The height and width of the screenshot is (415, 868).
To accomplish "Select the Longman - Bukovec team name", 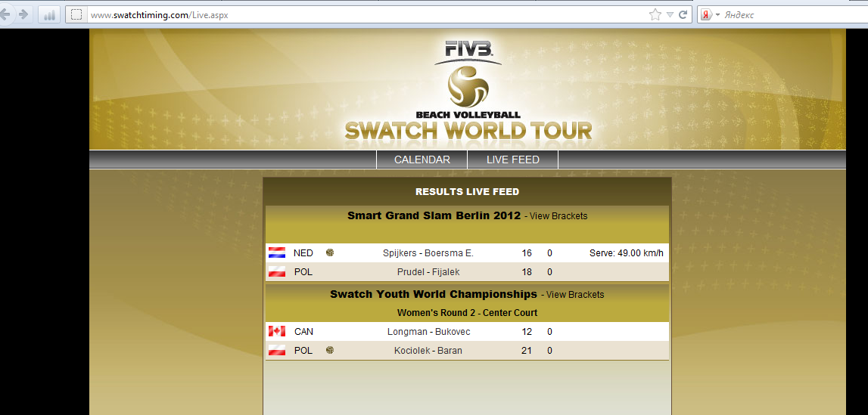I will click(428, 332).
